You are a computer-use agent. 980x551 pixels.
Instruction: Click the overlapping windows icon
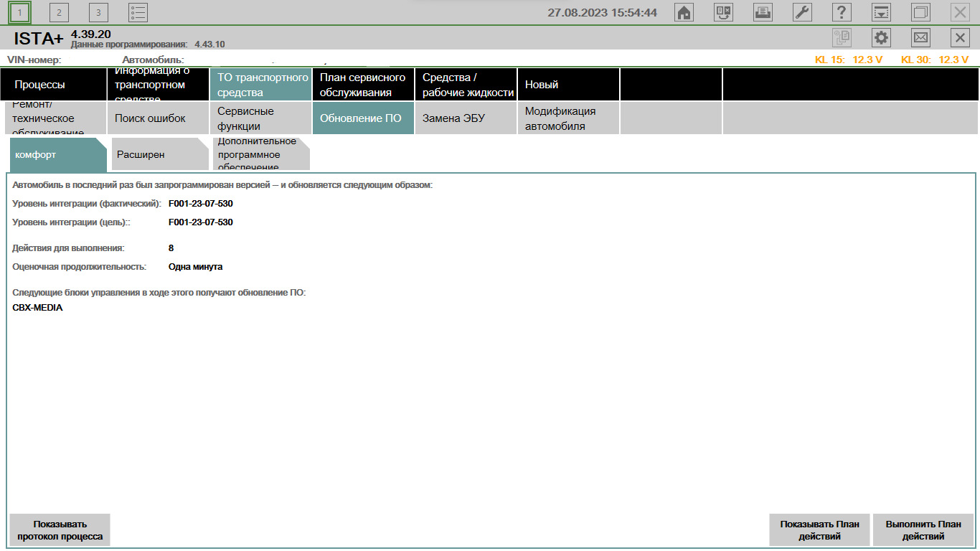[x=920, y=12]
